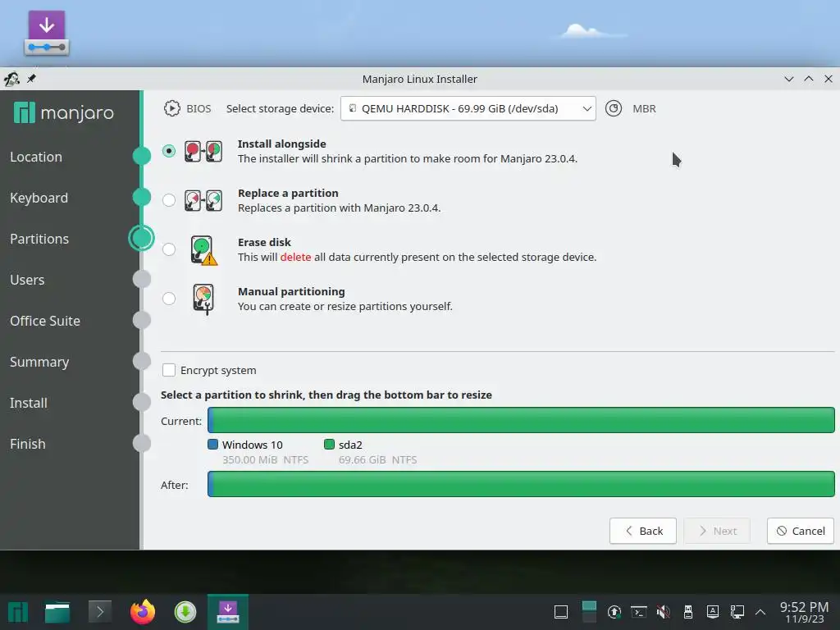Click the MBR partition table icon
The image size is (840, 630).
(x=614, y=108)
